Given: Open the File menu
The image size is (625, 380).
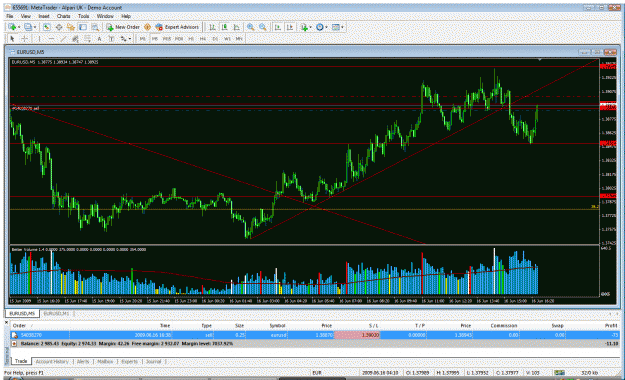Looking at the screenshot, I should (10, 16).
